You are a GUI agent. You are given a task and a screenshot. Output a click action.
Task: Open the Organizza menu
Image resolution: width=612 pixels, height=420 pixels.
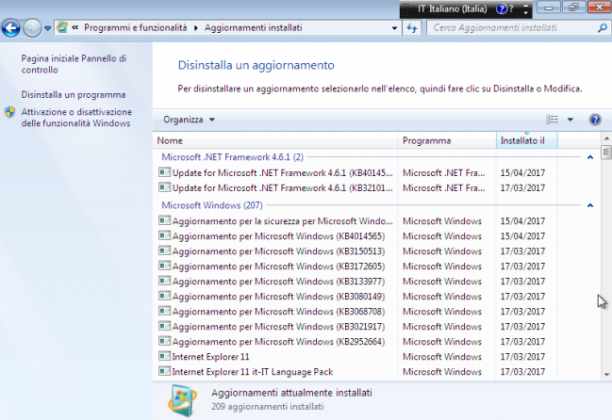[189, 120]
